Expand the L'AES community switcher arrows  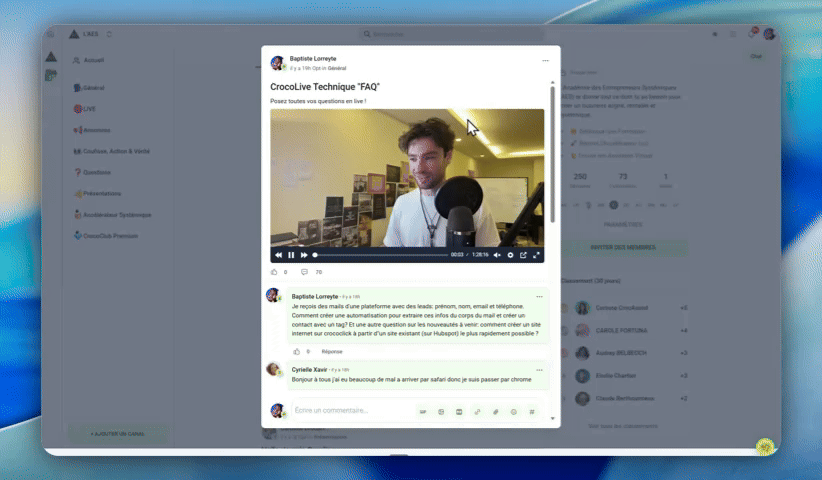[x=109, y=34]
